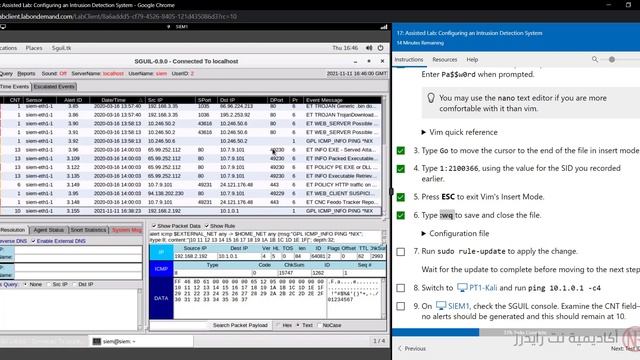Click the event list vertical scrollbar
Image resolution: width=640 pixels, height=360 pixels.
[384, 157]
